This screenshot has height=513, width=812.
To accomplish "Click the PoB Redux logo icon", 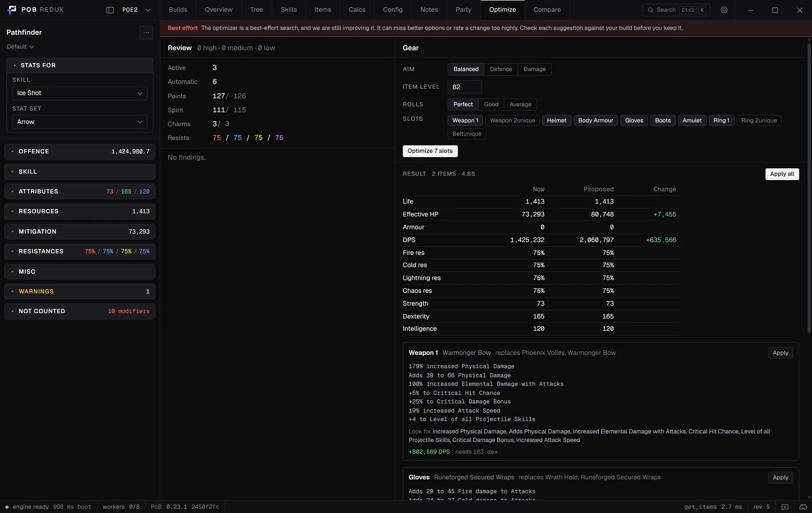I will pyautogui.click(x=12, y=10).
